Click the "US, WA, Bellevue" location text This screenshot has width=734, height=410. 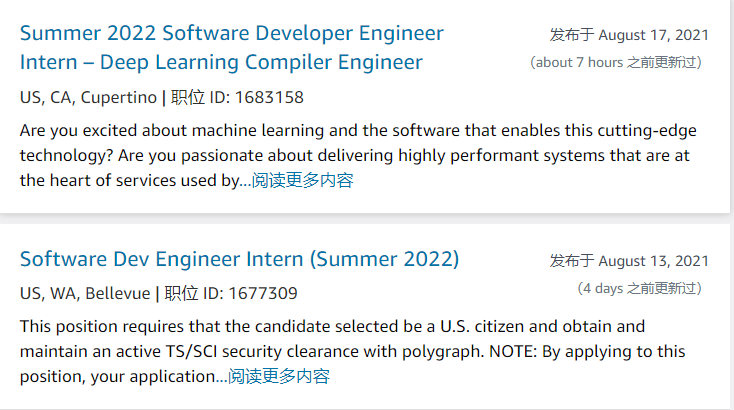coord(85,294)
